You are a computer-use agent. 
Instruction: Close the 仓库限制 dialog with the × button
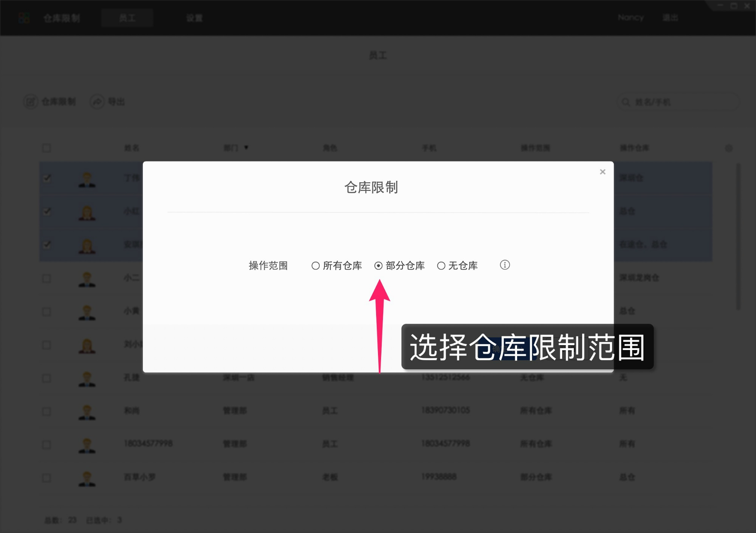pos(603,172)
